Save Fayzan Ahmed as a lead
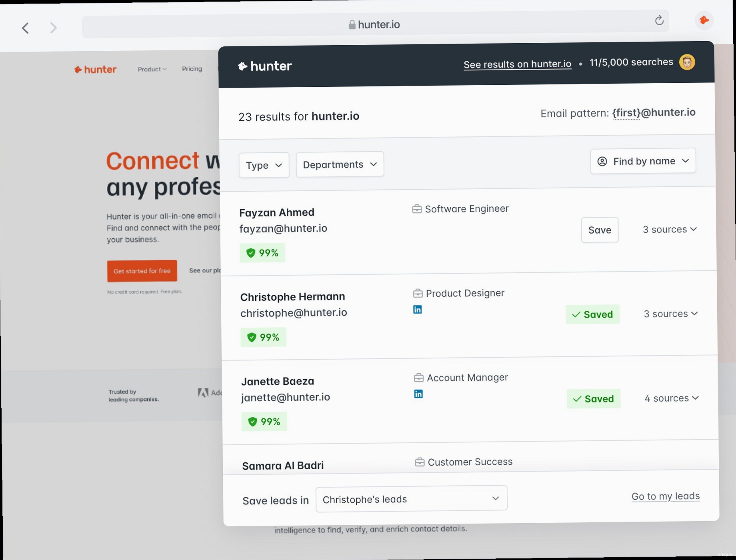This screenshot has width=736, height=560. click(599, 230)
